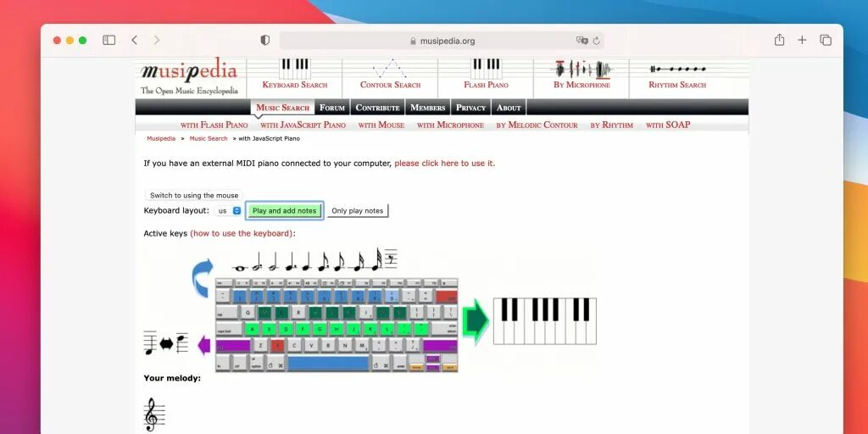Enable "Play and add notes" mode
Screen dimensions: 868x434
coord(285,211)
